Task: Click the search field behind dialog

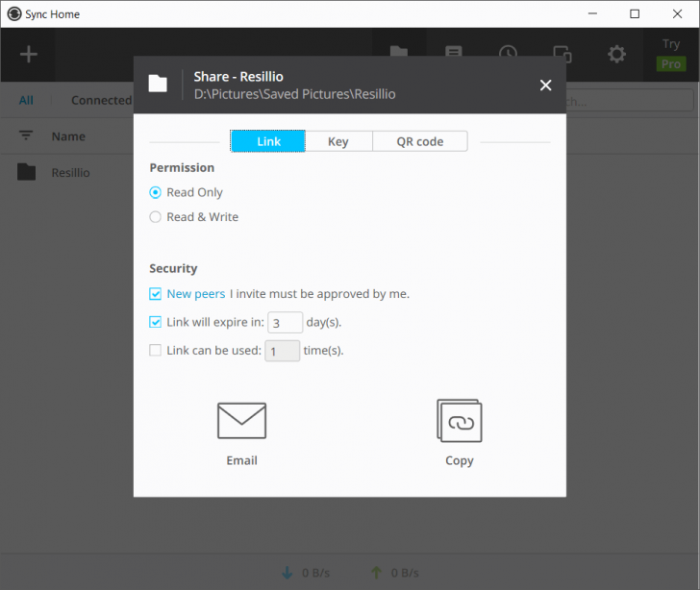Action: (630, 101)
